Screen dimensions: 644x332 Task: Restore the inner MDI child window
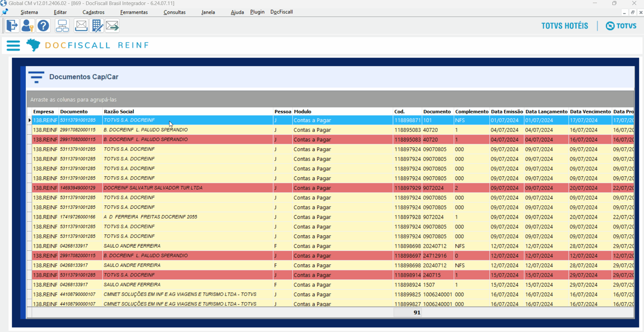(x=633, y=12)
